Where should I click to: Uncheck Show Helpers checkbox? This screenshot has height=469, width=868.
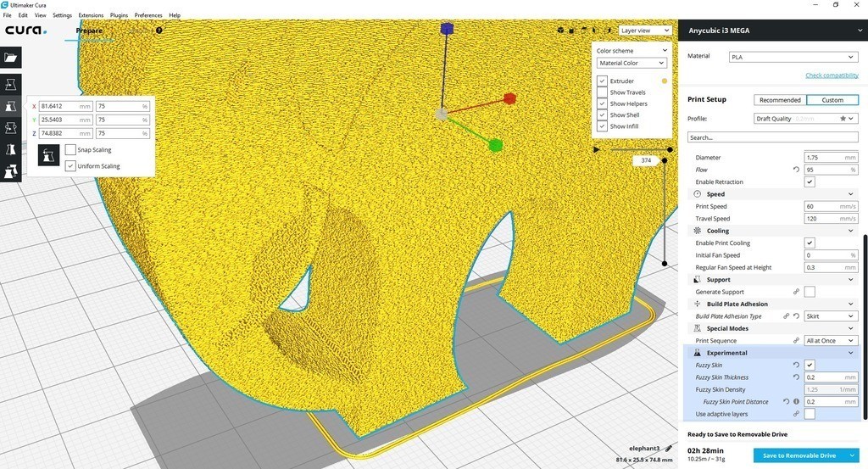602,103
